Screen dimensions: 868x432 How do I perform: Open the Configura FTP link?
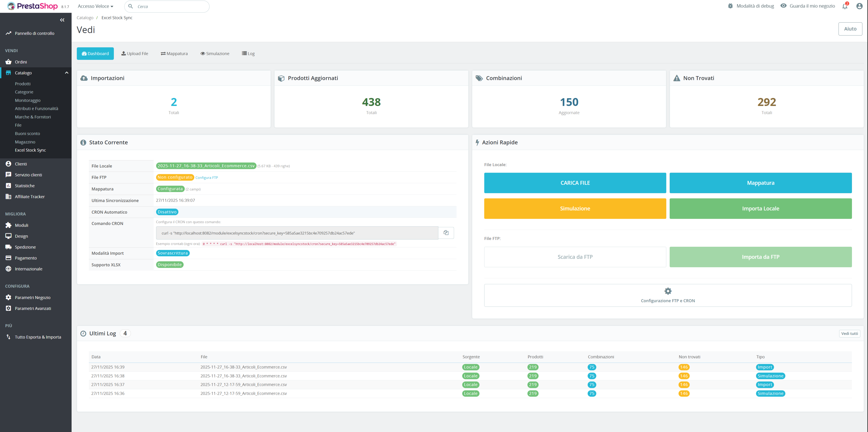pyautogui.click(x=207, y=177)
